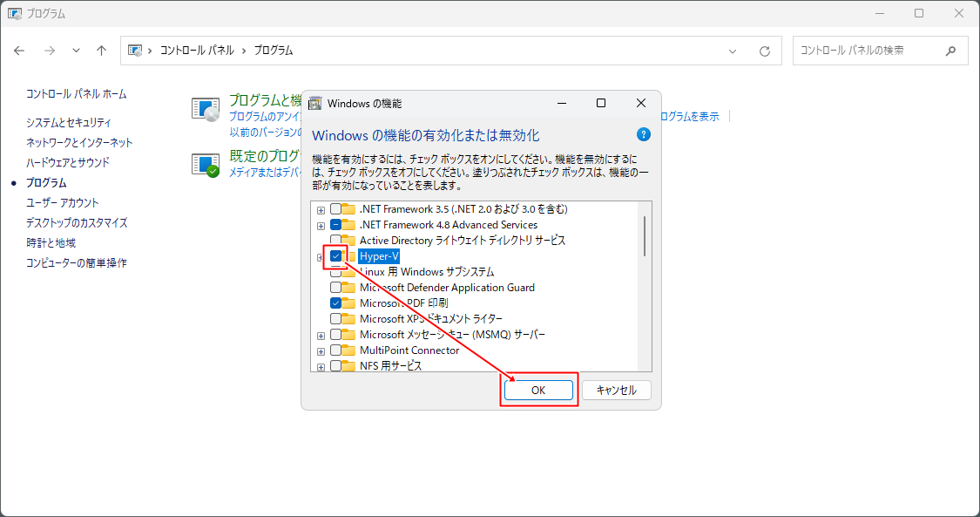980x517 pixels.
Task: Open the address bar dropdown chevron
Action: [x=733, y=51]
